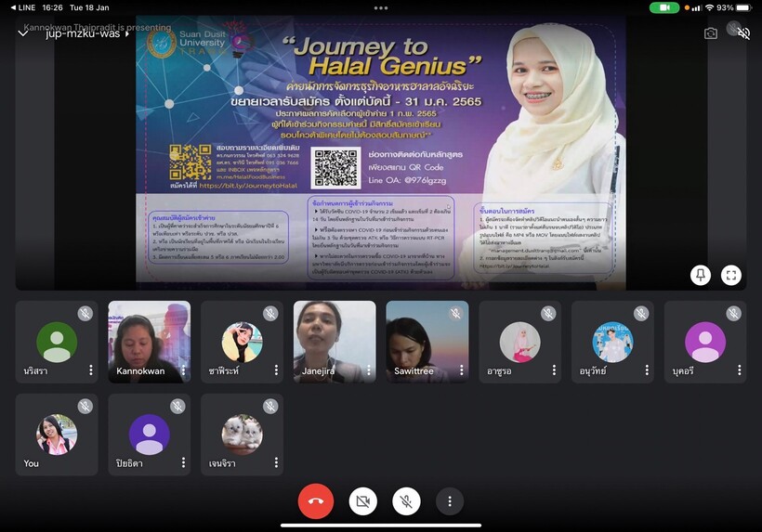Unmute microphone using bottom mic button

(x=406, y=501)
